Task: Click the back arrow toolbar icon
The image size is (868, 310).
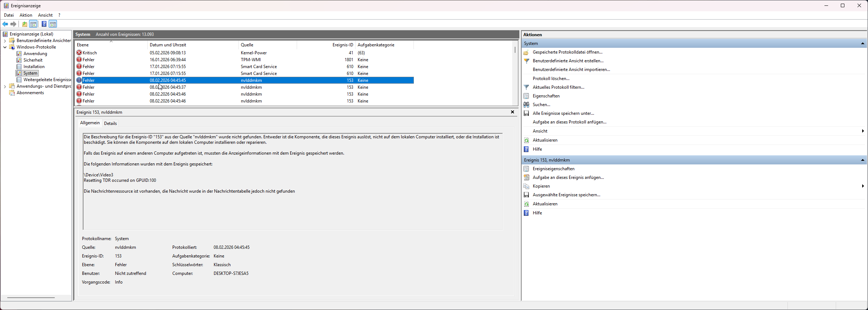Action: coord(5,24)
